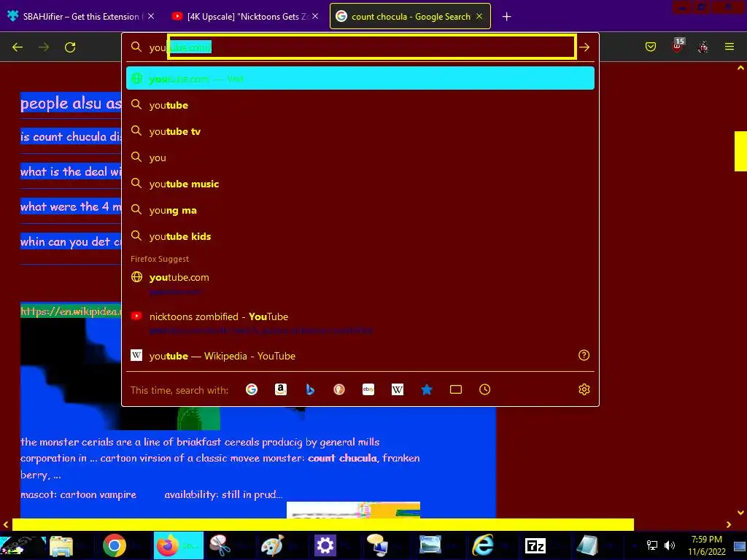Search with Bing this time
The height and width of the screenshot is (560, 747).
pyautogui.click(x=310, y=389)
